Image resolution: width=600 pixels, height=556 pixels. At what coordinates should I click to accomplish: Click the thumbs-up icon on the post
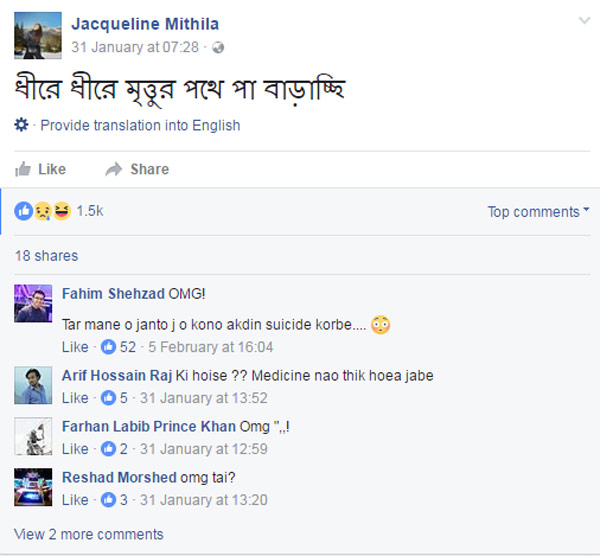click(23, 169)
